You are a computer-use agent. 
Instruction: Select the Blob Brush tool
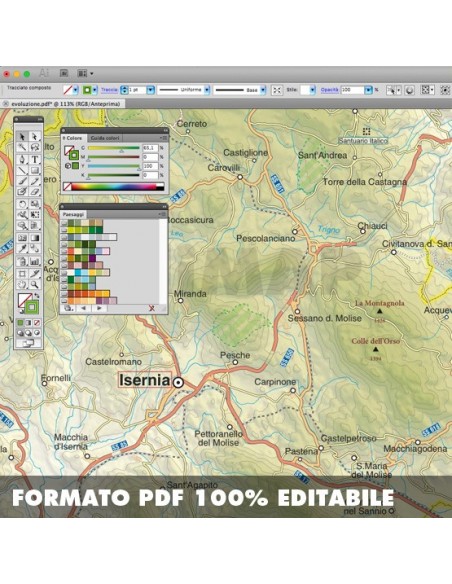pos(22,192)
